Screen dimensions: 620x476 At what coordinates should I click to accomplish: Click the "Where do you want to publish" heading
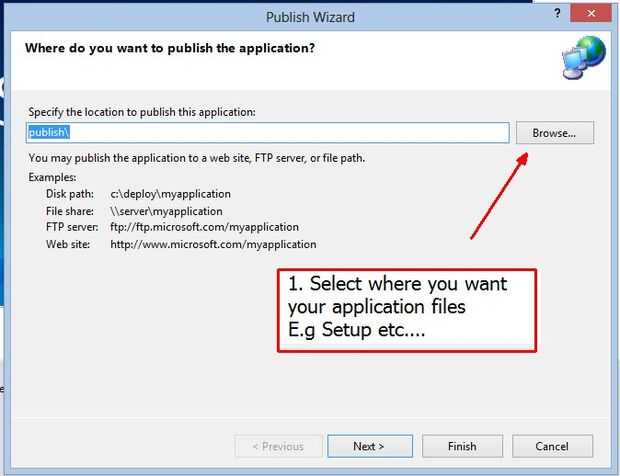(170, 47)
